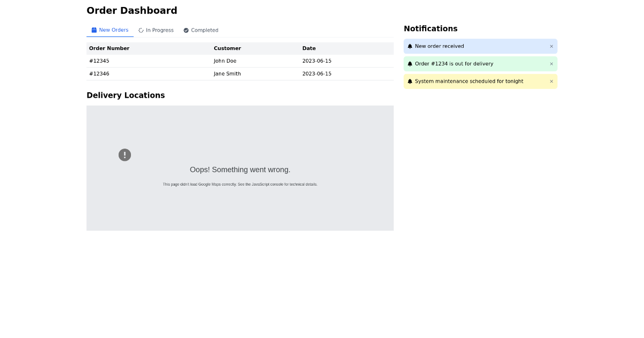The height and width of the screenshot is (338, 644).
Task: Select order row #12346 for Jane Smith
Action: pyautogui.click(x=240, y=74)
